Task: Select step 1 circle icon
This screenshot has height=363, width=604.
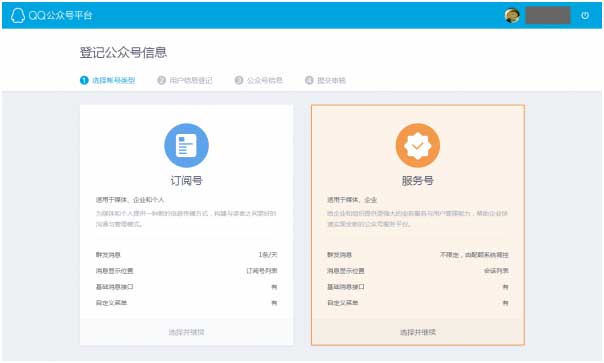Action: pyautogui.click(x=84, y=80)
